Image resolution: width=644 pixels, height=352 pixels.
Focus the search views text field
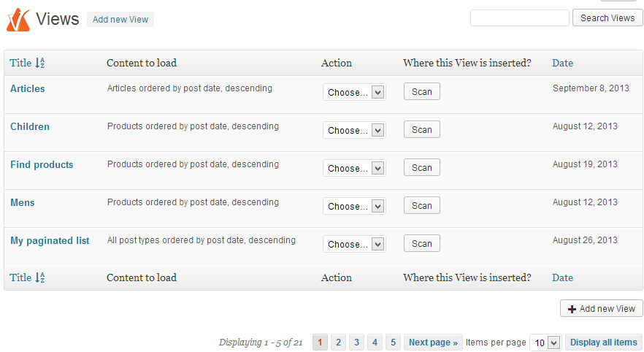(520, 18)
